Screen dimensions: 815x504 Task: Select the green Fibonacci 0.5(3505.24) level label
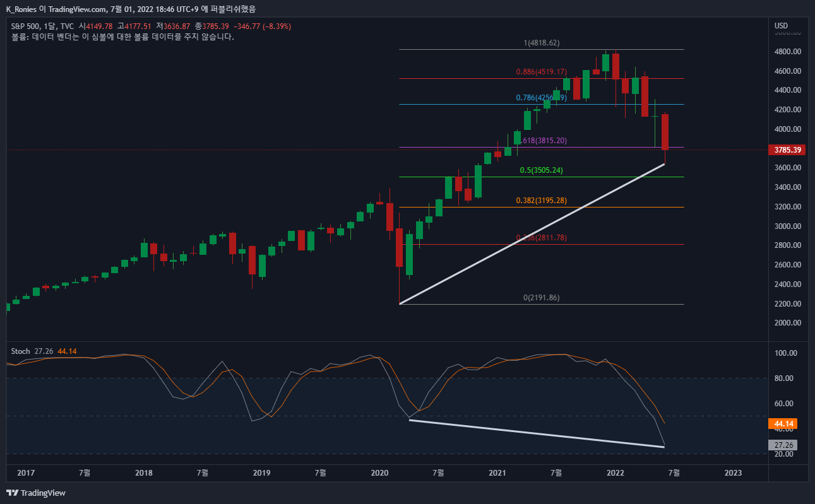click(541, 170)
